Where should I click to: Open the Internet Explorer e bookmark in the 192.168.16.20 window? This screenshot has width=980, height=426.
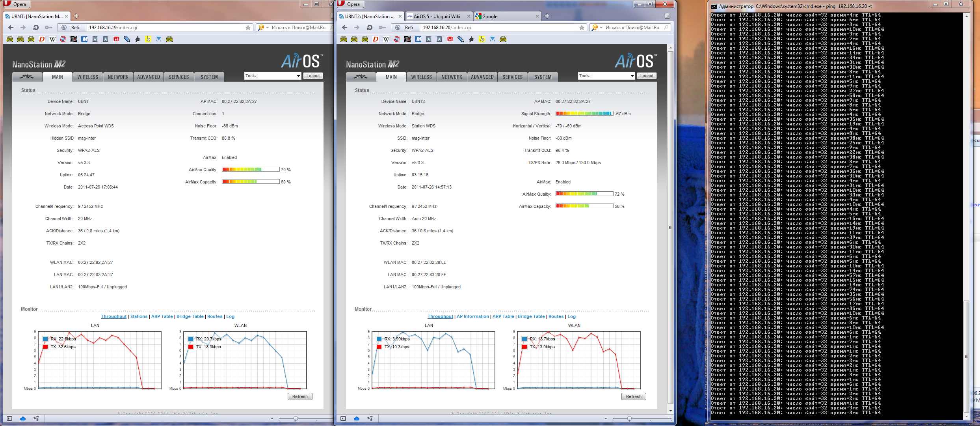click(x=397, y=39)
